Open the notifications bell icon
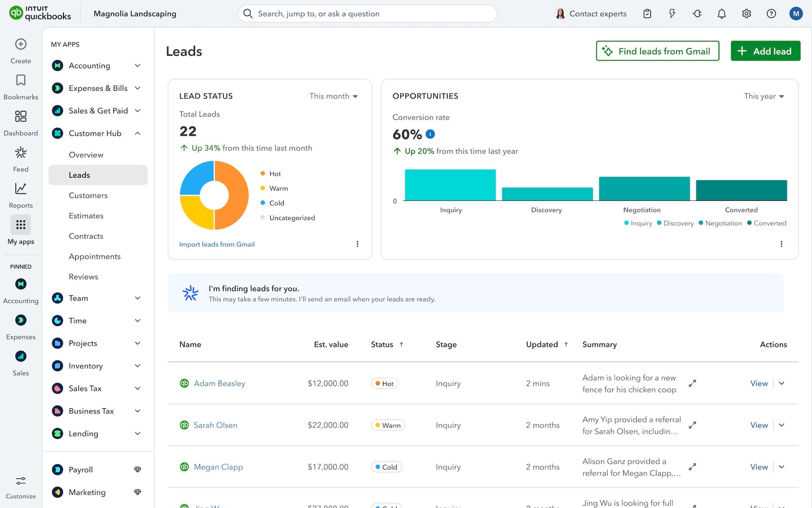The width and height of the screenshot is (812, 508). click(x=721, y=13)
